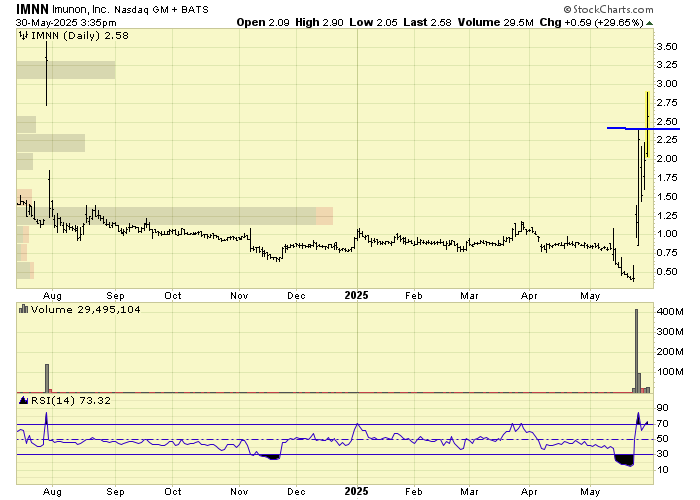700x500 pixels.
Task: Click the long volume-by-price bar near 1.25
Action: click(x=175, y=216)
